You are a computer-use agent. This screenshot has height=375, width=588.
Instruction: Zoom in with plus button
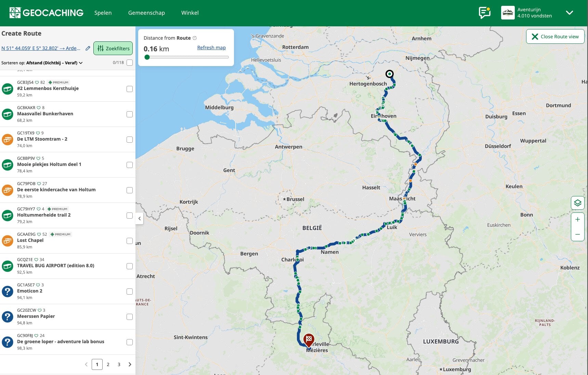tap(577, 219)
